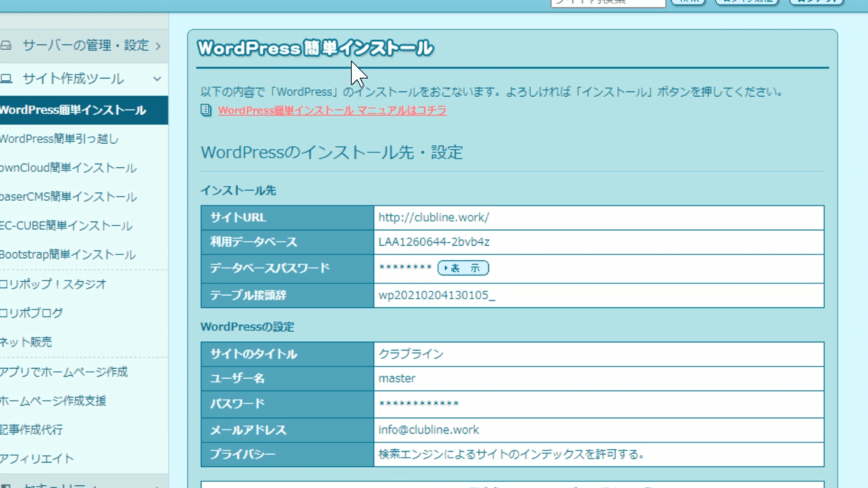868x488 pixels.
Task: Go to WordPress簡単引っ越し
Action: 59,139
